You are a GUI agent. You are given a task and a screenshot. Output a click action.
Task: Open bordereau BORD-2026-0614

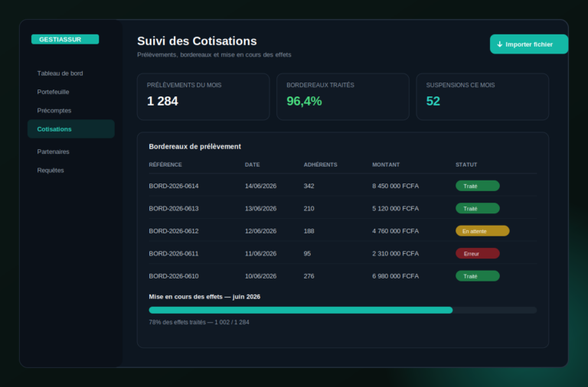(x=174, y=186)
